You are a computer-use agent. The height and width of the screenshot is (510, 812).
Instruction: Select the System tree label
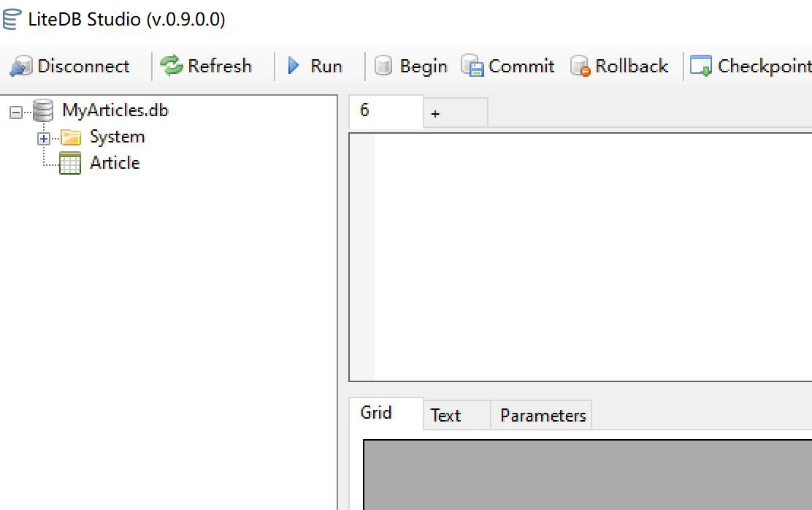tap(117, 137)
